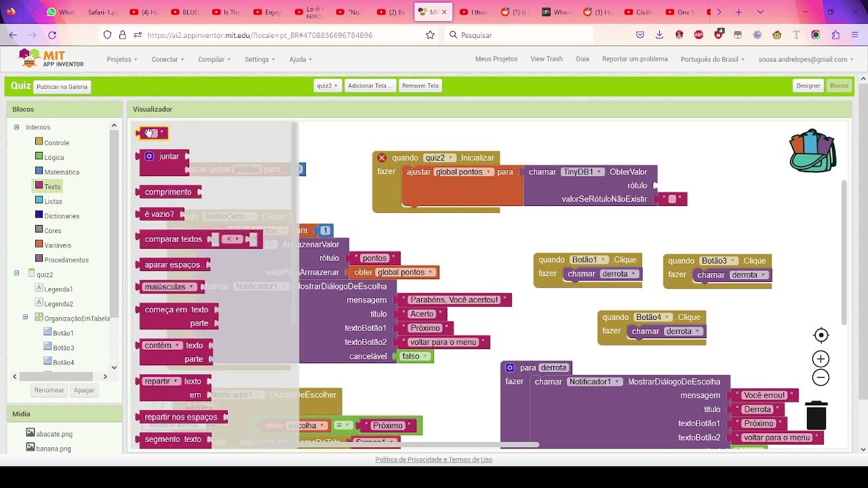This screenshot has height=488, width=868.
Task: Reload the page in the browser
Action: pos(52,35)
